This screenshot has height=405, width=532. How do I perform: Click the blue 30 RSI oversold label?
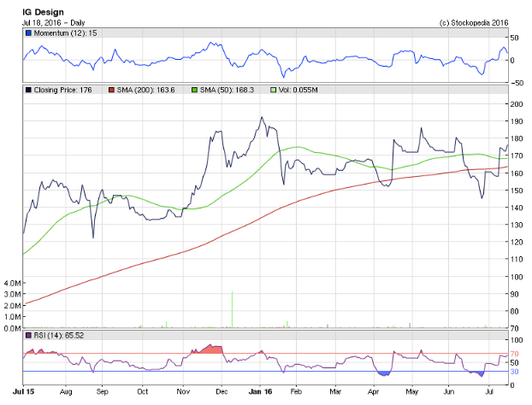(x=514, y=372)
